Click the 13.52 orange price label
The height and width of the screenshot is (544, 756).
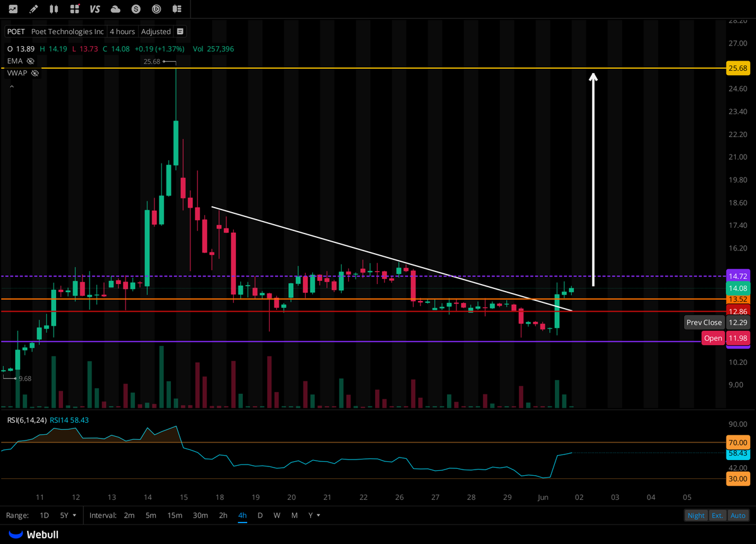pos(738,299)
